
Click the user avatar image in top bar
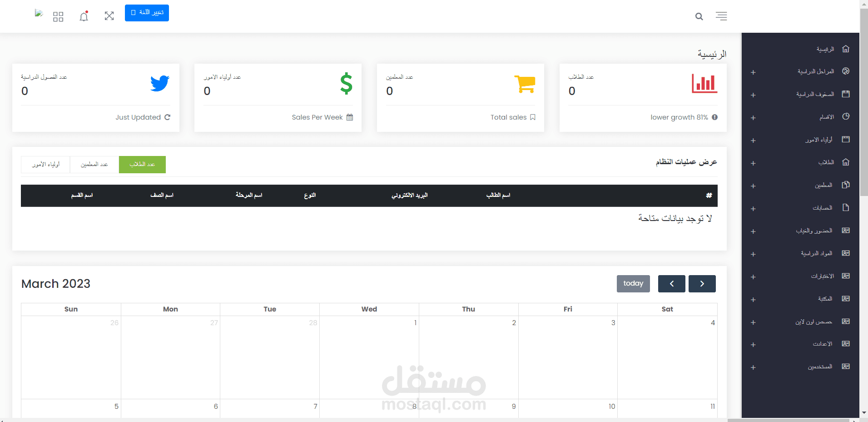(x=39, y=13)
